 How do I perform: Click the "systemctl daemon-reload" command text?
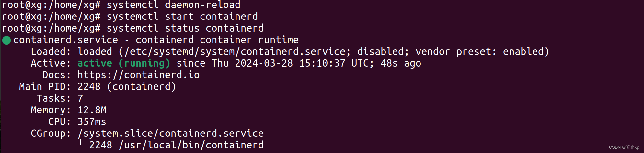pyautogui.click(x=173, y=5)
